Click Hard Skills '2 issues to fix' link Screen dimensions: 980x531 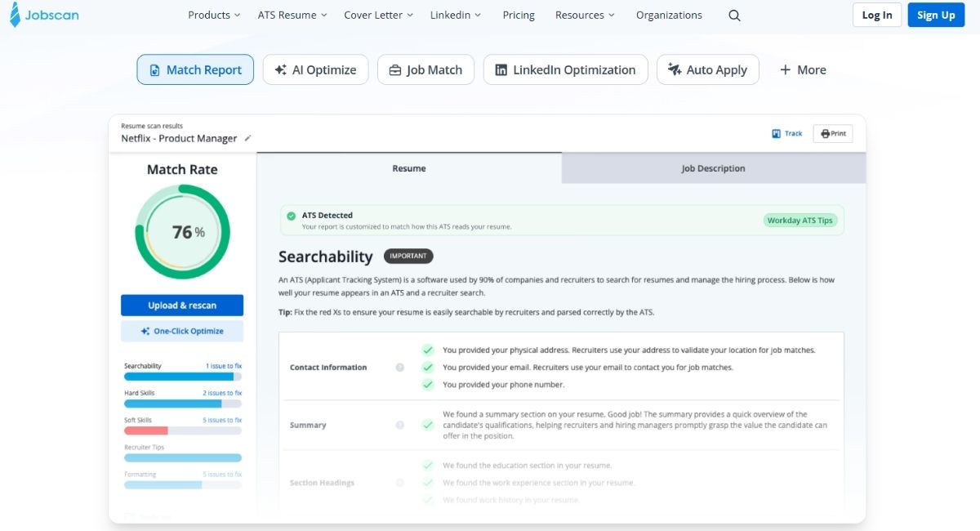click(x=222, y=393)
